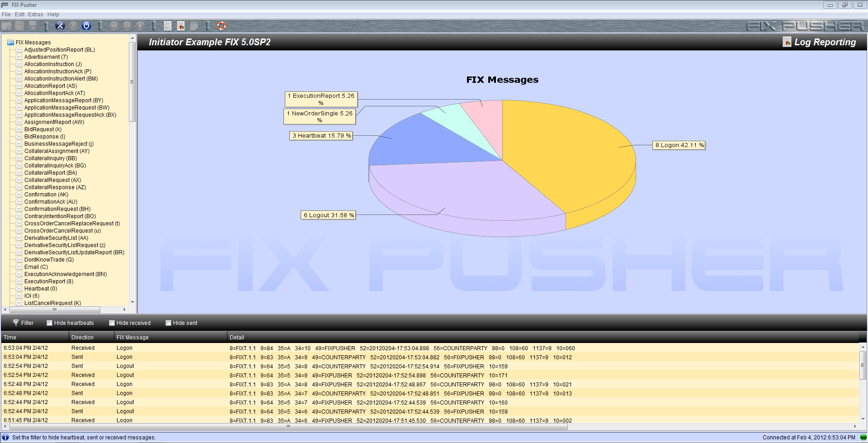
Task: Open the Help menu
Action: coord(53,14)
